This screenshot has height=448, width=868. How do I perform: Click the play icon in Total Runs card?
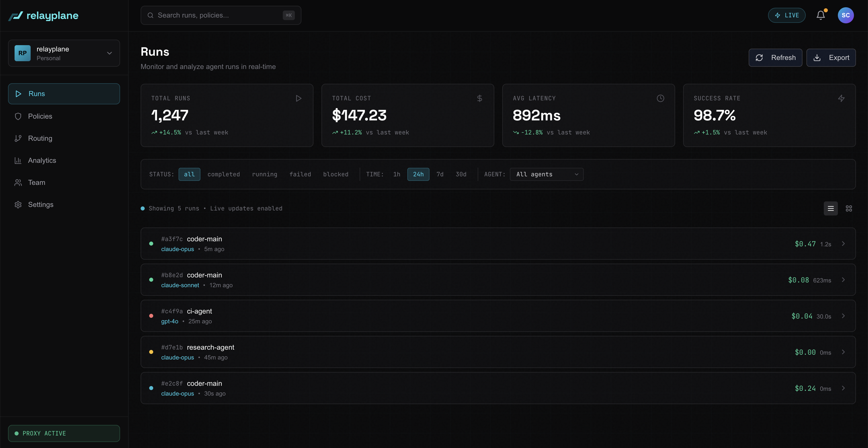point(298,98)
